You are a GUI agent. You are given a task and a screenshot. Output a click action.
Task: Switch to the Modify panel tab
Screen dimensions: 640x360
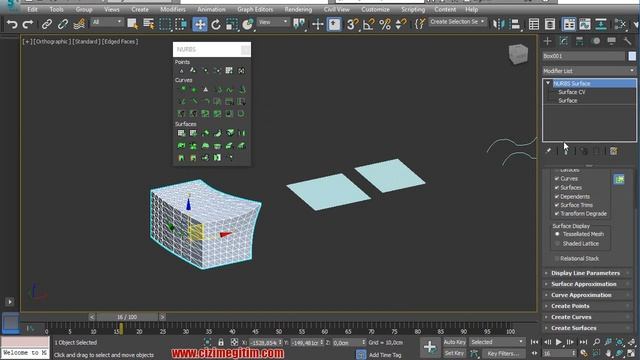(564, 41)
